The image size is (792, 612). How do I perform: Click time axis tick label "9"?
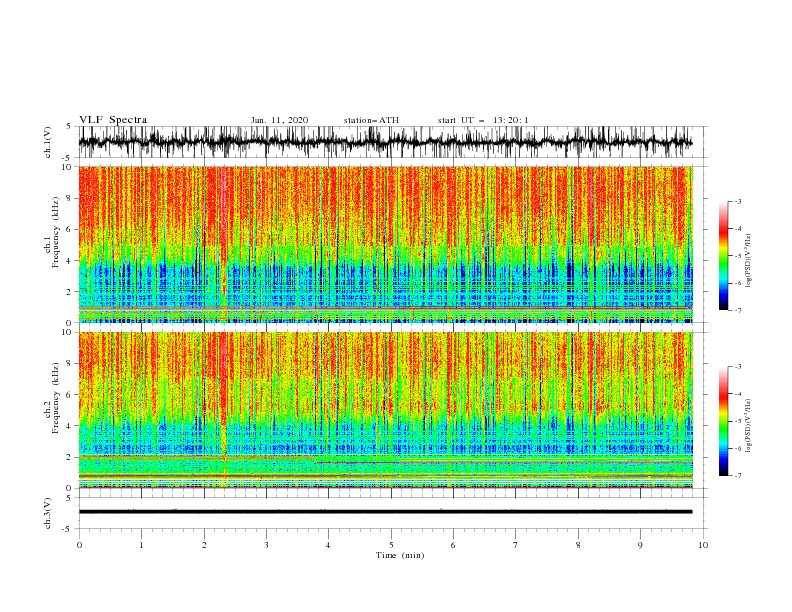point(640,545)
